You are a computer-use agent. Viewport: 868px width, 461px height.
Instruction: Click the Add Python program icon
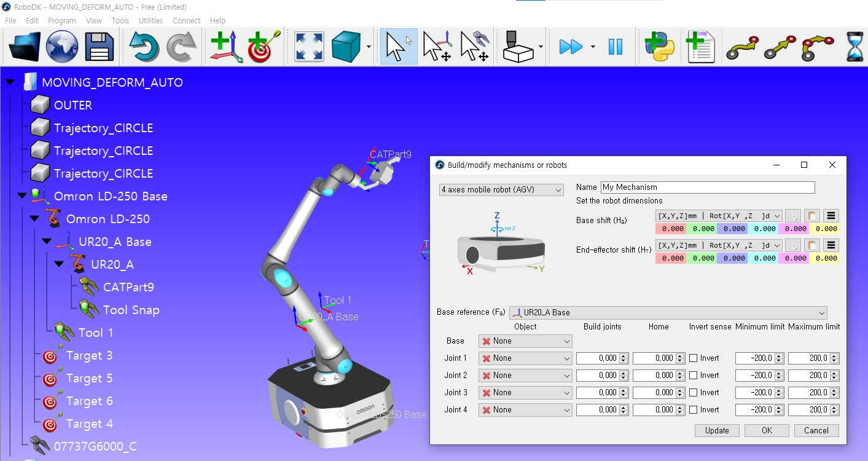click(659, 46)
